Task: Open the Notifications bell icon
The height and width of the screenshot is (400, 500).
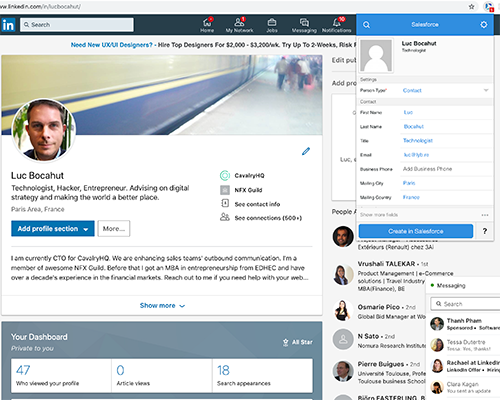Action: [x=336, y=22]
